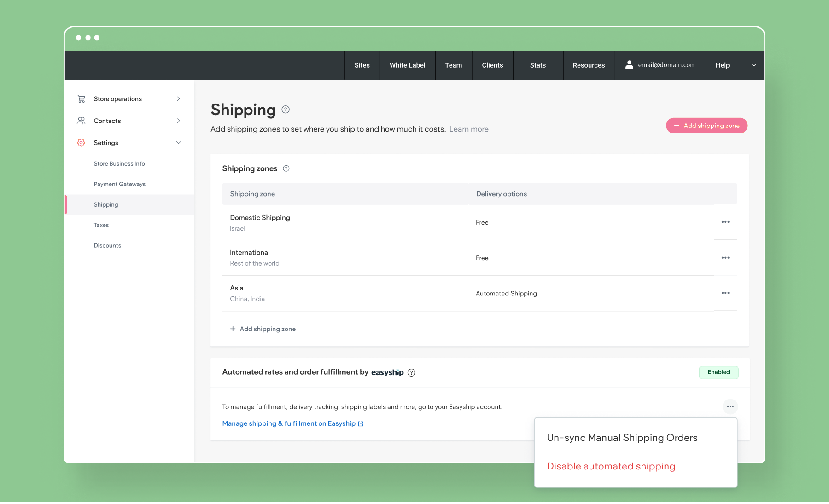829x504 pixels.
Task: Click the Easyship help question mark icon
Action: [411, 373]
